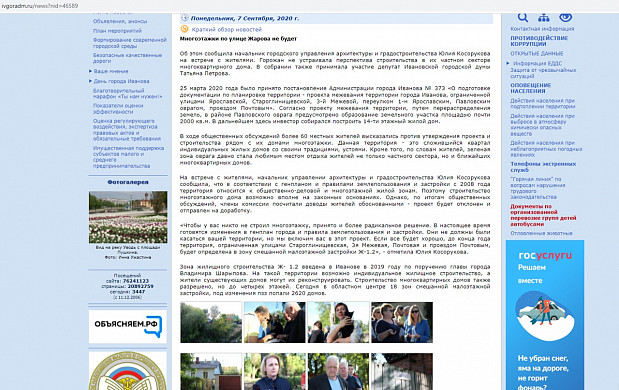Click the date Понедельник, 7 Сентября, 2020 г.
The width and height of the screenshot is (619, 390).
pyautogui.click(x=245, y=18)
